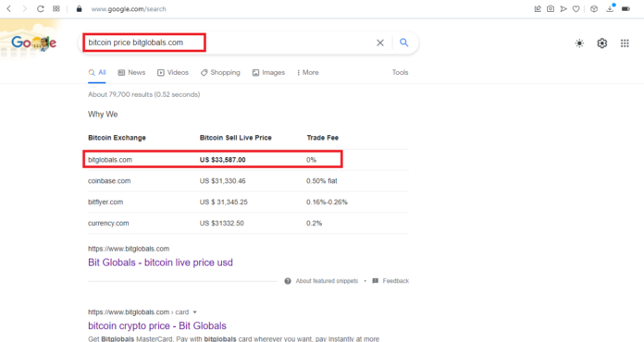Open Google apps grid icon
Image resolution: width=644 pixels, height=342 pixels.
tap(625, 43)
